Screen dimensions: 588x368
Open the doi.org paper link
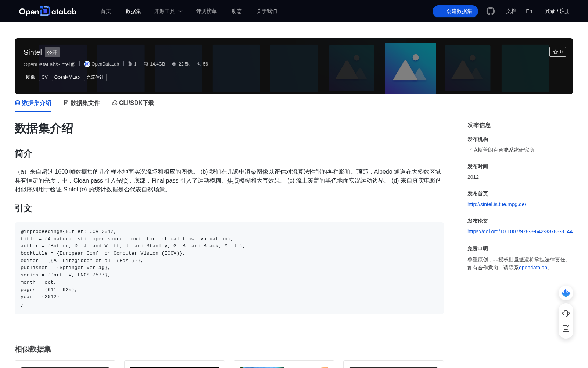520,231
